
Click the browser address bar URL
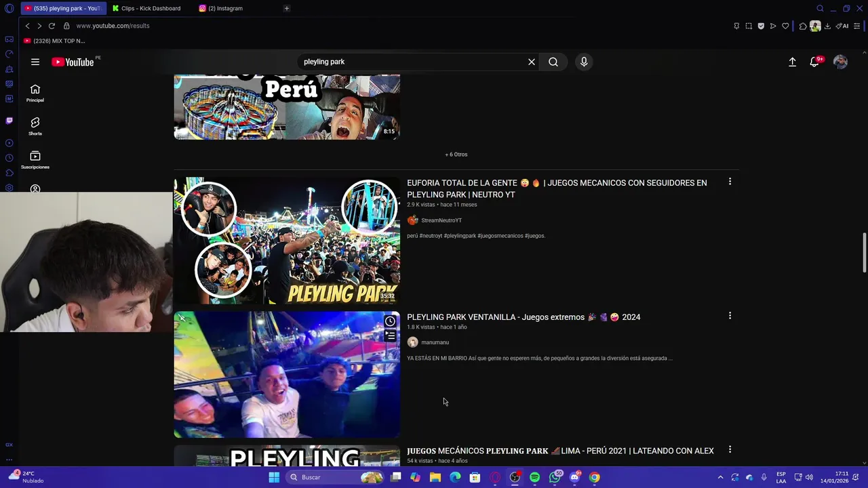113,26
